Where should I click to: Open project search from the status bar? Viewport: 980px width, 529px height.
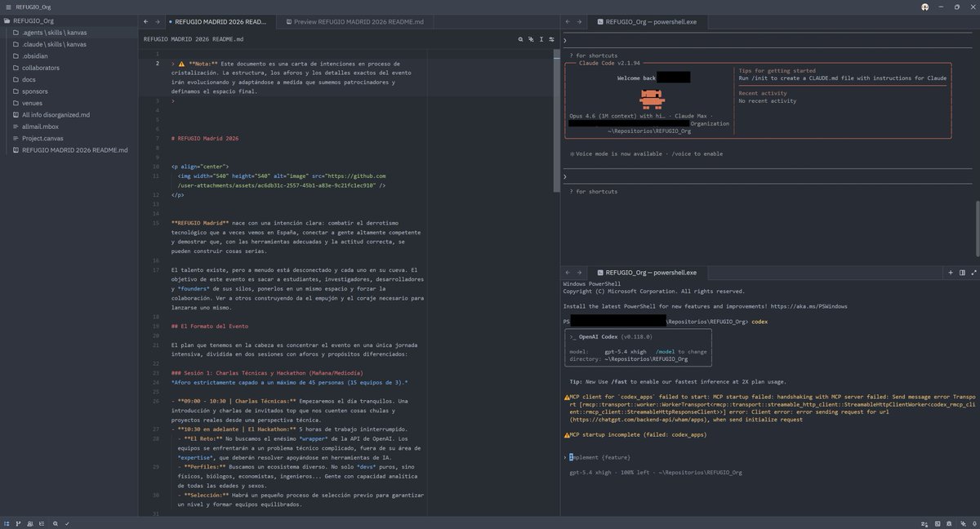click(56, 523)
